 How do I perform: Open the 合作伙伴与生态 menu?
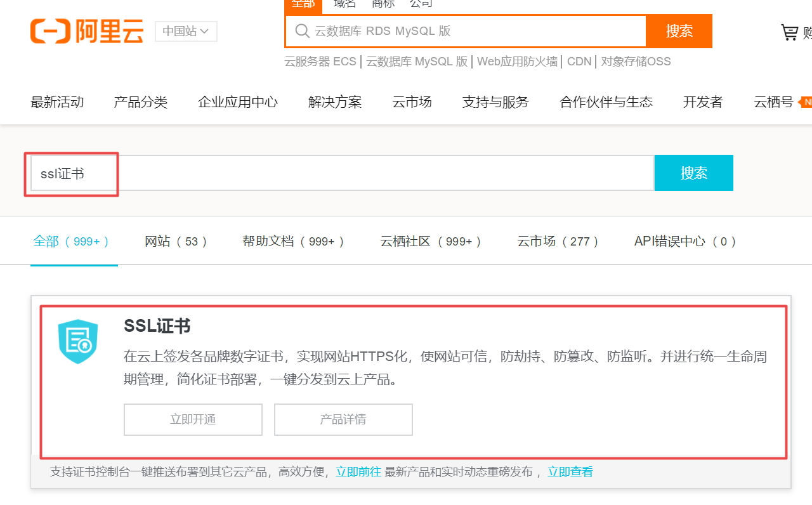tap(606, 102)
